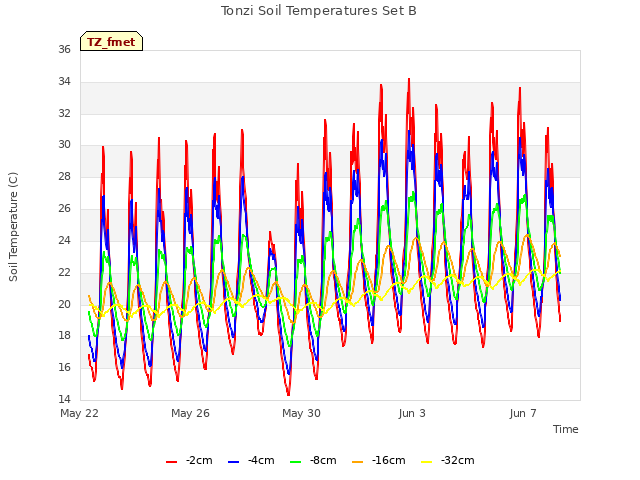The height and width of the screenshot is (480, 640).
Task: Click the yellow -32cm legend swatch
Action: pos(427,462)
